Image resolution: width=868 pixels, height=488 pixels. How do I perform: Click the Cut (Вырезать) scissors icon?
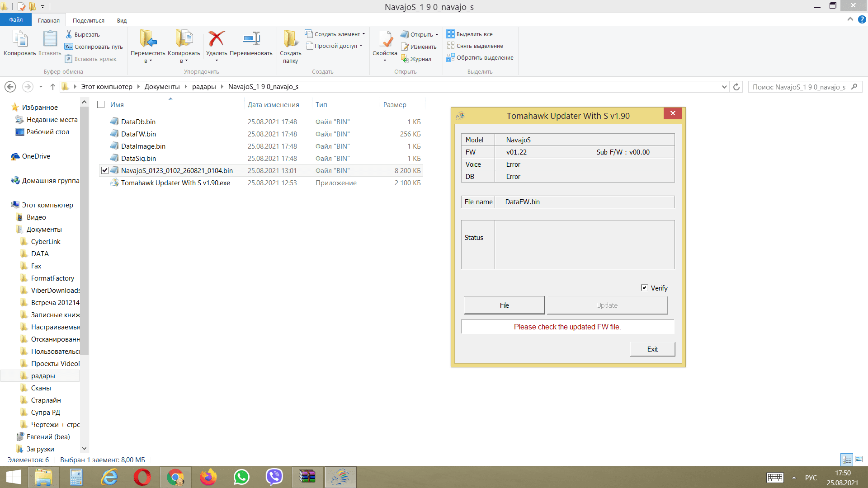[x=69, y=34]
